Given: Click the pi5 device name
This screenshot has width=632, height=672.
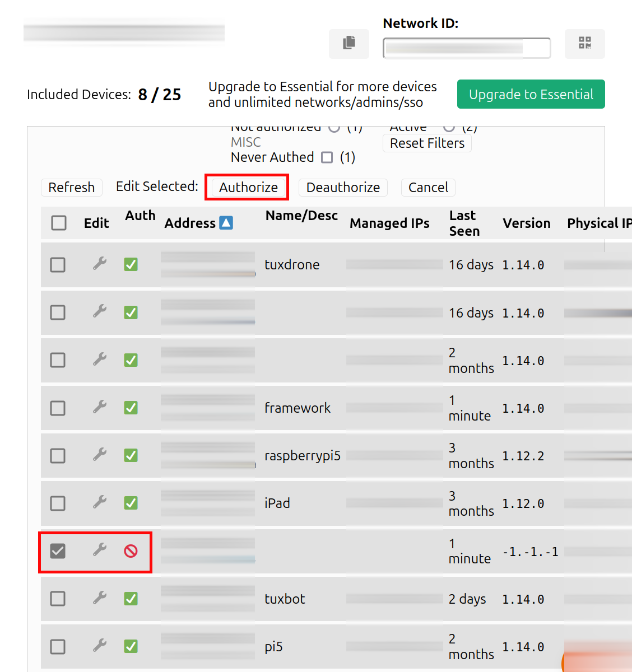Looking at the screenshot, I should 273,647.
